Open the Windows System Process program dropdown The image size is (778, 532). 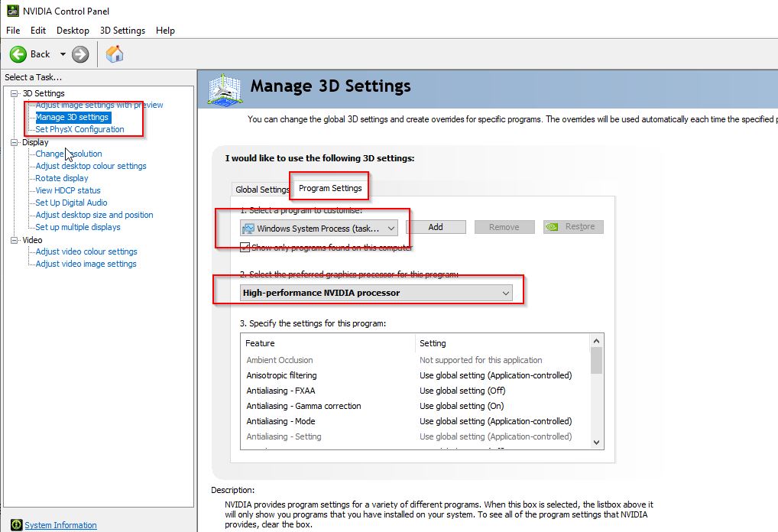click(319, 229)
